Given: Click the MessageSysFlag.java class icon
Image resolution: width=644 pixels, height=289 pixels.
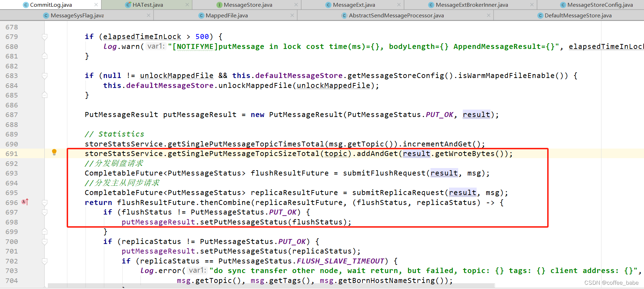Looking at the screenshot, I should point(46,16).
